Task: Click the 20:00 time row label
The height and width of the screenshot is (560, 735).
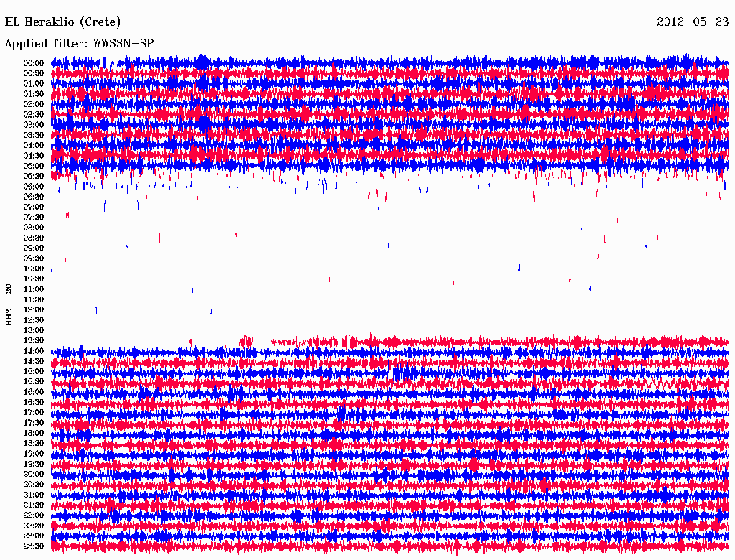Action: click(33, 474)
